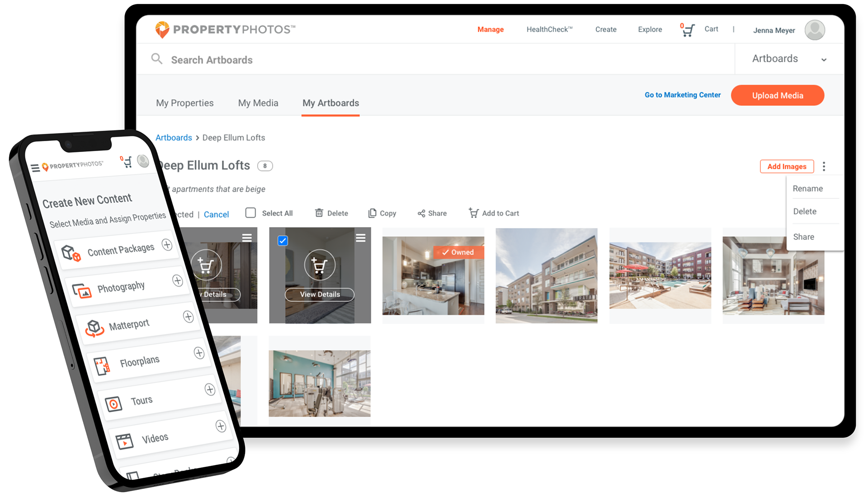Open the Explore menu
This screenshot has width=868, height=503.
pos(650,29)
